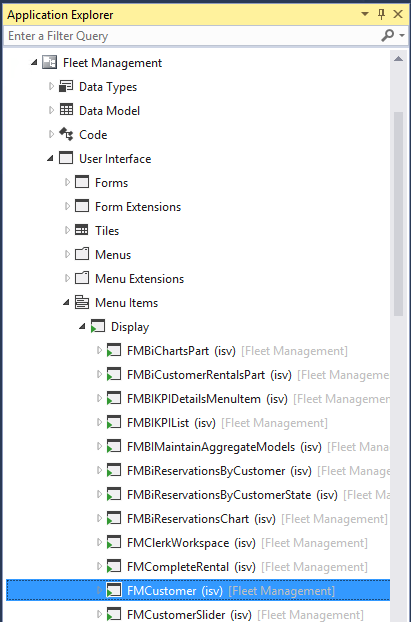This screenshot has width=411, height=622.
Task: Click the Tiles node icon
Action: [x=82, y=230]
